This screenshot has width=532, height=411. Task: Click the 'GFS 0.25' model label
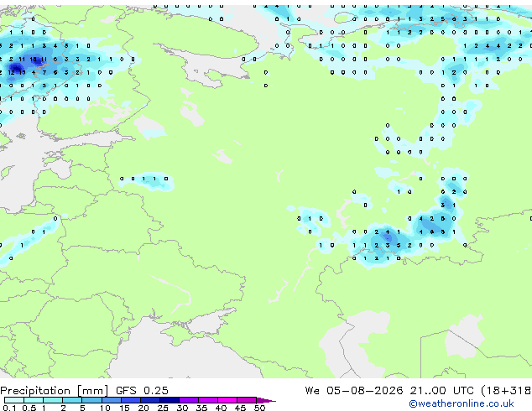[142, 391]
